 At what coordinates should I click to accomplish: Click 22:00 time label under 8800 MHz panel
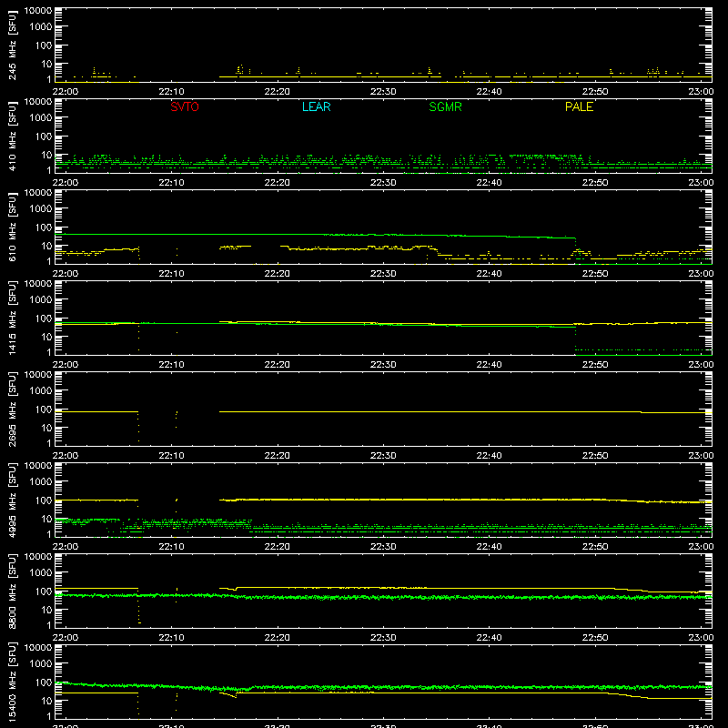[65, 638]
